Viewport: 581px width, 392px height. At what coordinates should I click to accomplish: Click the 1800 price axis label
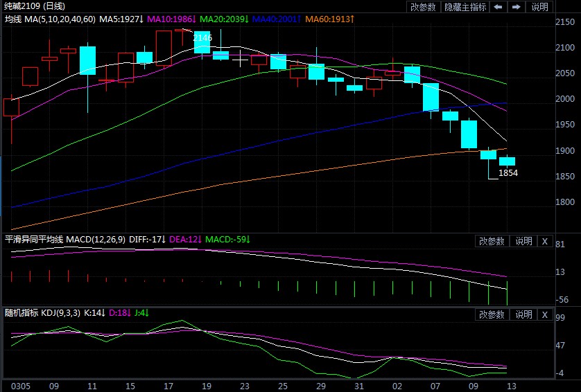[565, 202]
